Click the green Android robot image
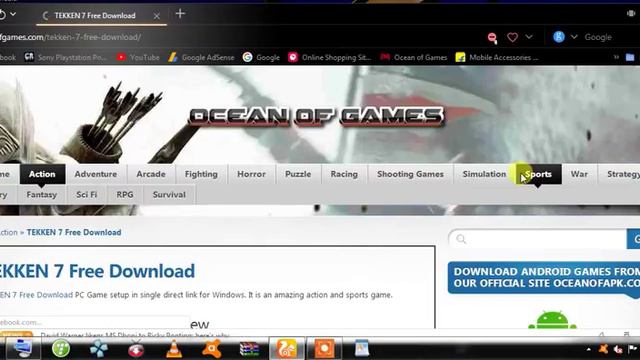Viewport: 640px width, 360px height. [x=552, y=320]
